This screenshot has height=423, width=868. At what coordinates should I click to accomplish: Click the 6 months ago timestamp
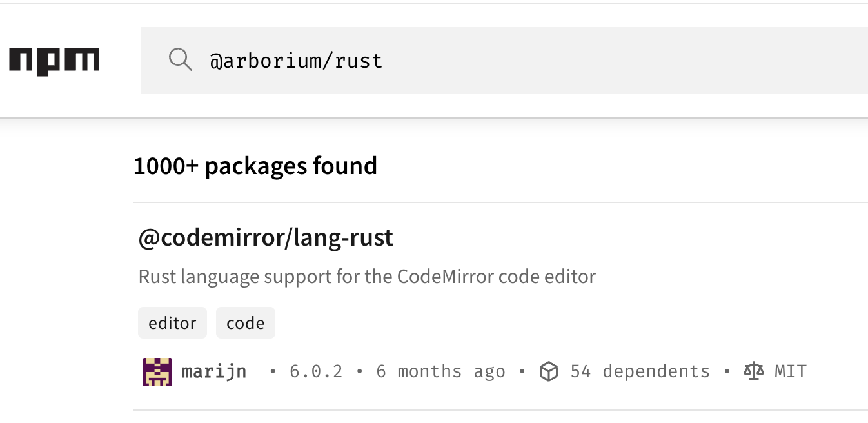pyautogui.click(x=441, y=371)
